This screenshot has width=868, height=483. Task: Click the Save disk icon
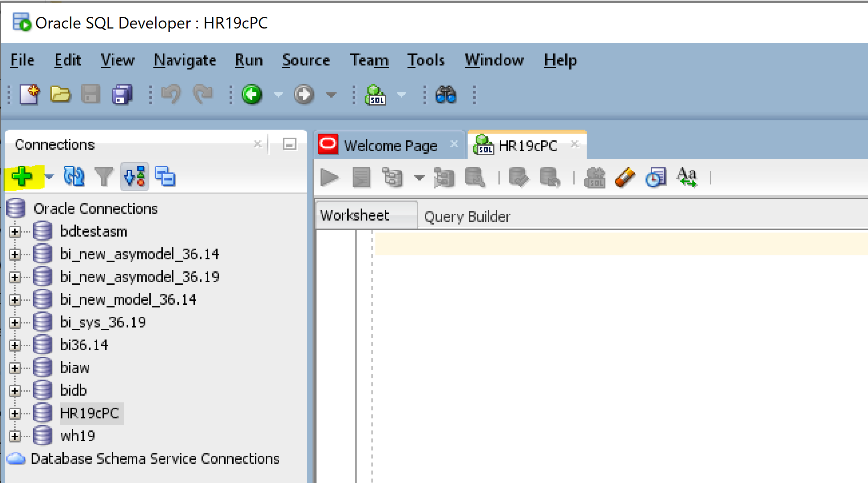91,94
